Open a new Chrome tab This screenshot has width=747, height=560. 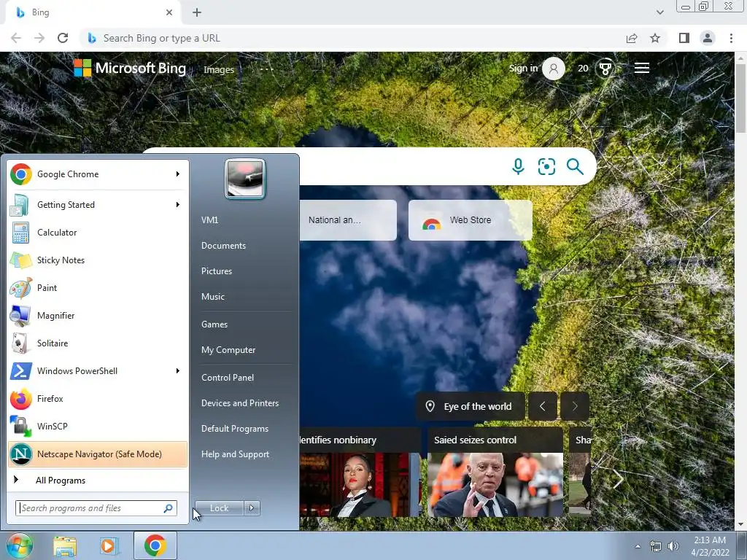197,12
